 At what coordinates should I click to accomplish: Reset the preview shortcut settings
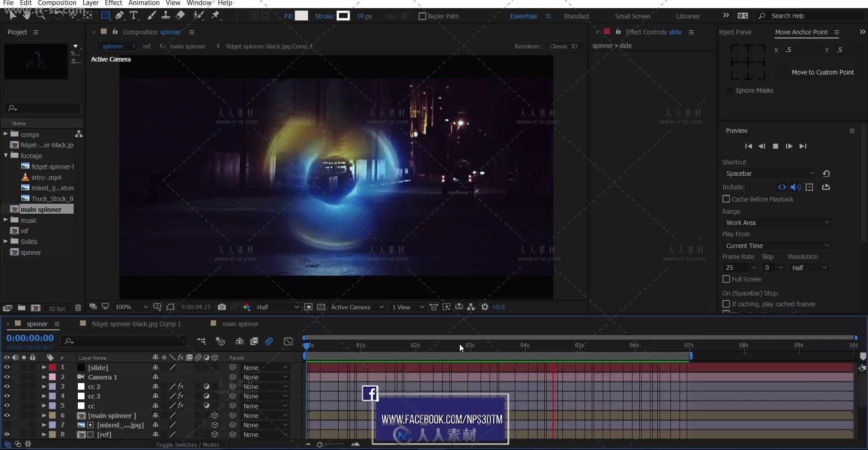[x=826, y=173]
